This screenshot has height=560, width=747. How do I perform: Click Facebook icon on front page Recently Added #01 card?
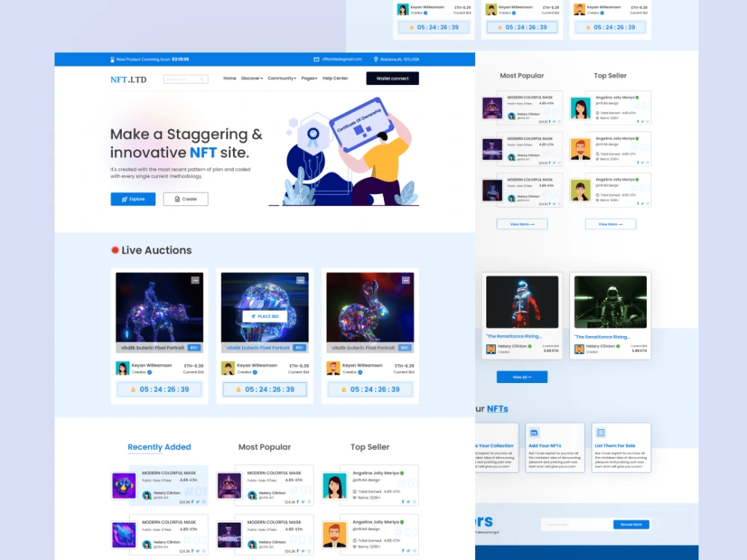(193, 502)
